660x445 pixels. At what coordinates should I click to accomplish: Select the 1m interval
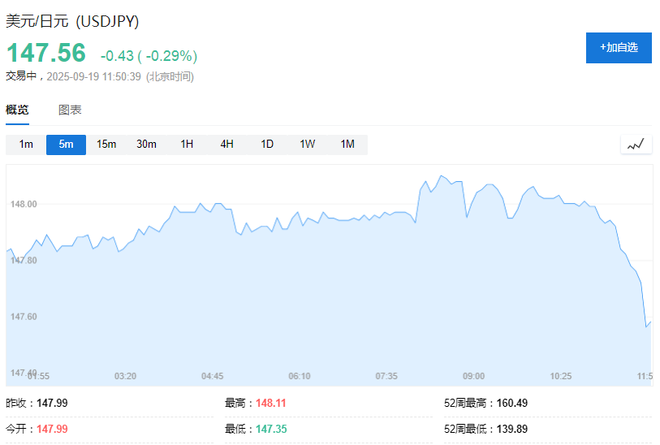(26, 145)
